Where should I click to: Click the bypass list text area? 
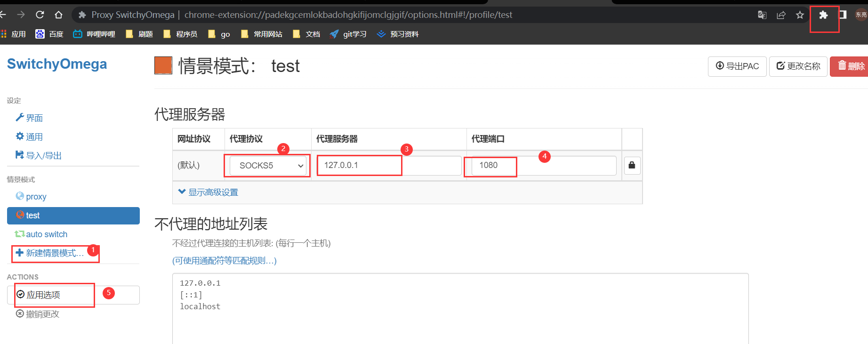click(460, 309)
